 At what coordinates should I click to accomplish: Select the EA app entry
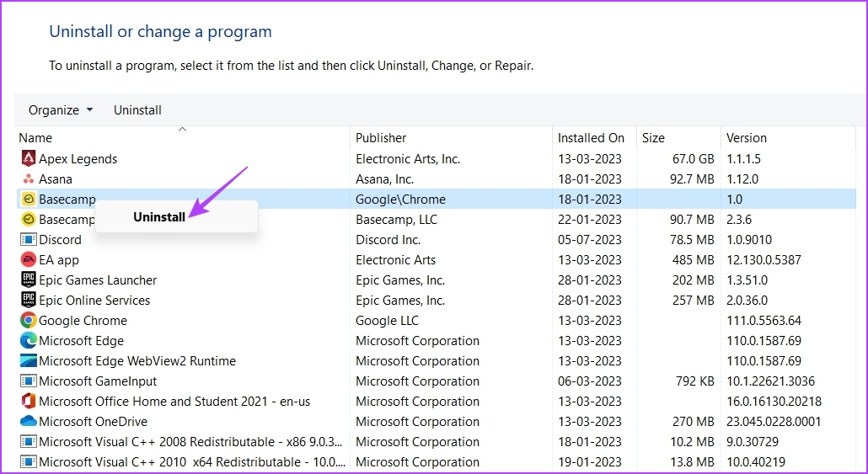click(59, 260)
